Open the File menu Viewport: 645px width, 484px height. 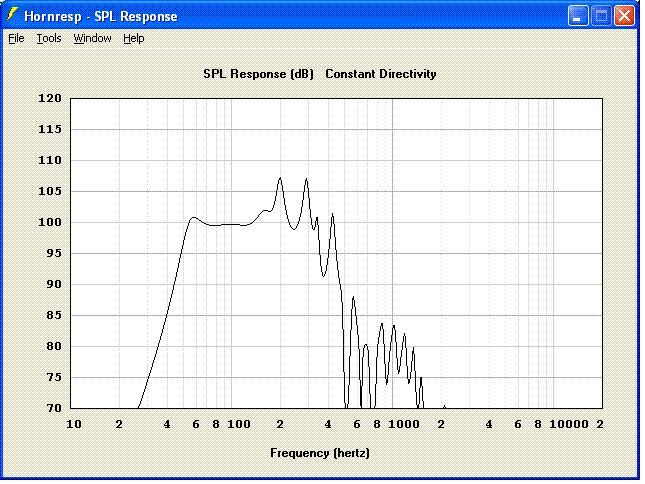[16, 38]
